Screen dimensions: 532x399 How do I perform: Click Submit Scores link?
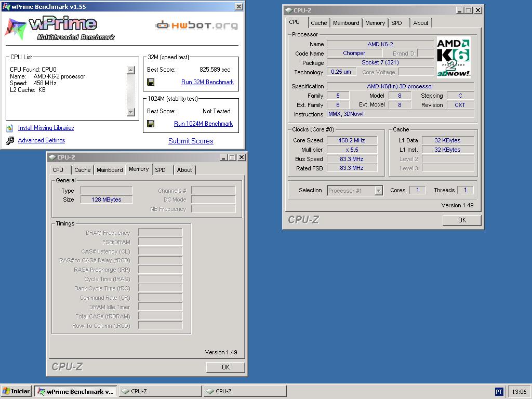[x=191, y=141]
